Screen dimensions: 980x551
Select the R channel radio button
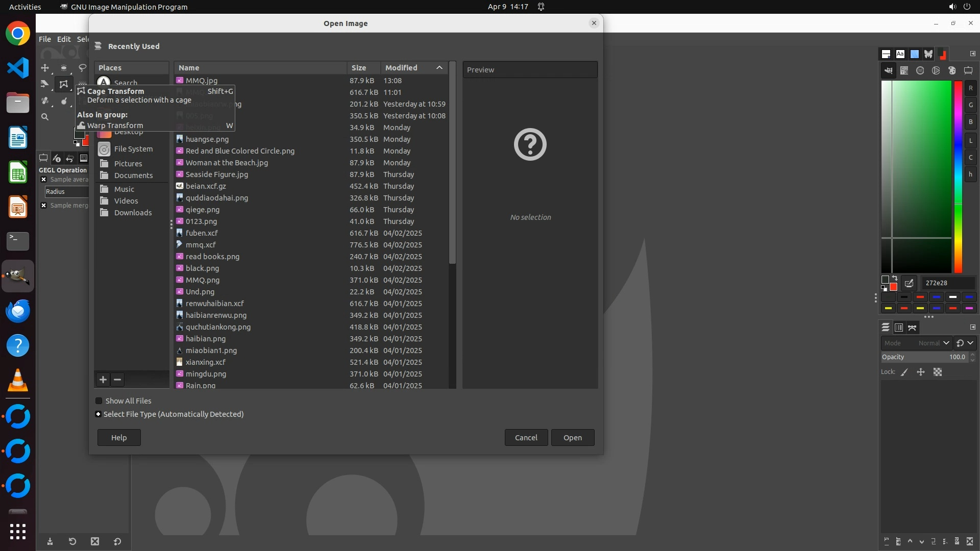click(x=971, y=88)
